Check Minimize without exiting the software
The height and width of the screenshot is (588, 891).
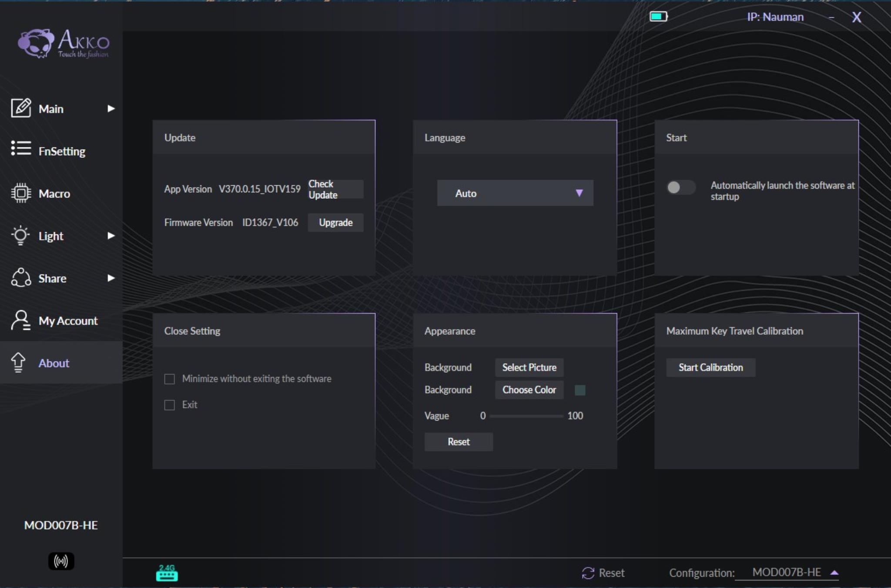[x=170, y=379]
